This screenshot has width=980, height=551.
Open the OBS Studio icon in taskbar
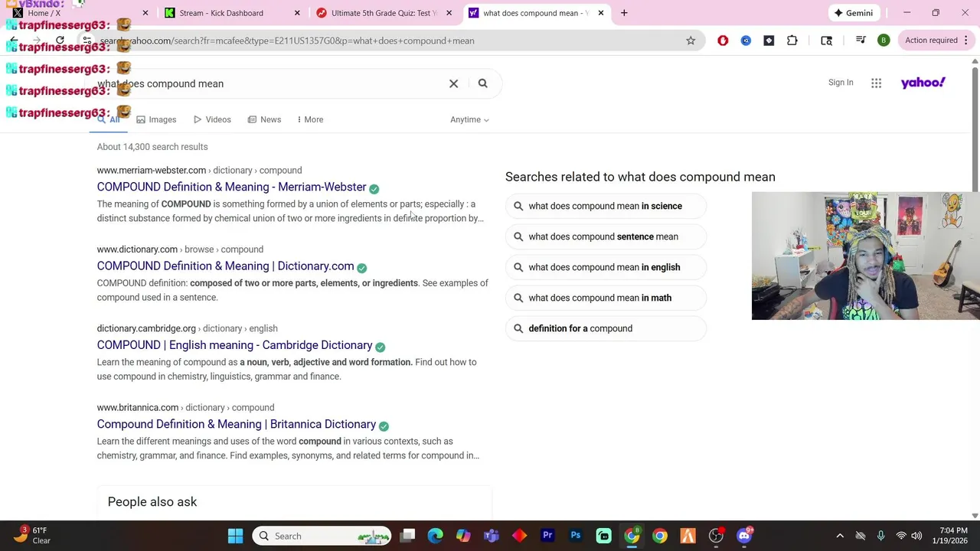point(716,536)
